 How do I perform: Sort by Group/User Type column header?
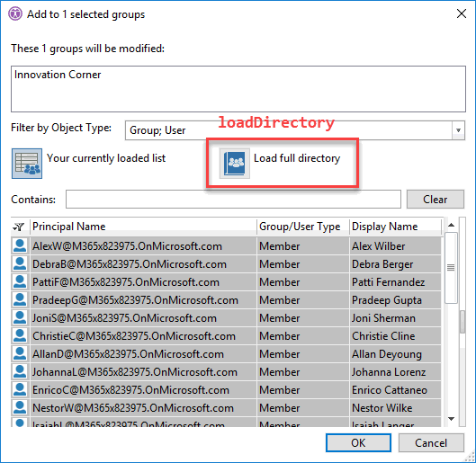(303, 227)
